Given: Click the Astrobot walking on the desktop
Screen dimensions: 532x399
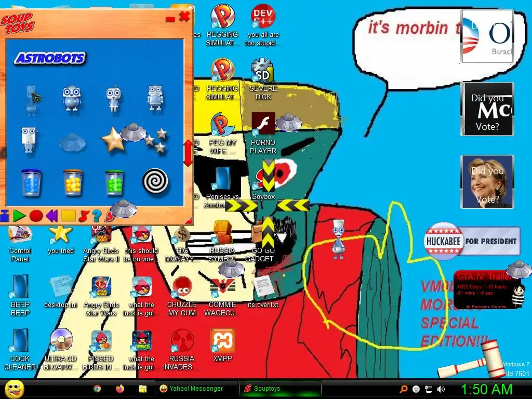Looking at the screenshot, I should coord(338,238).
